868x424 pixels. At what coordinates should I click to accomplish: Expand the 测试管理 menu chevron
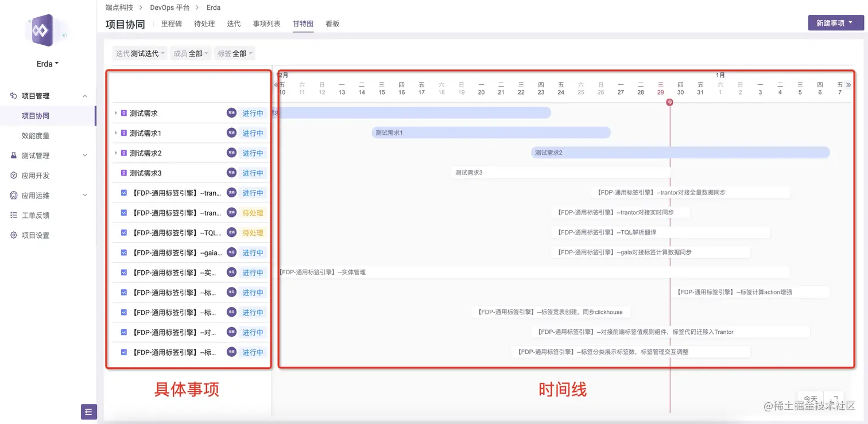(85, 155)
